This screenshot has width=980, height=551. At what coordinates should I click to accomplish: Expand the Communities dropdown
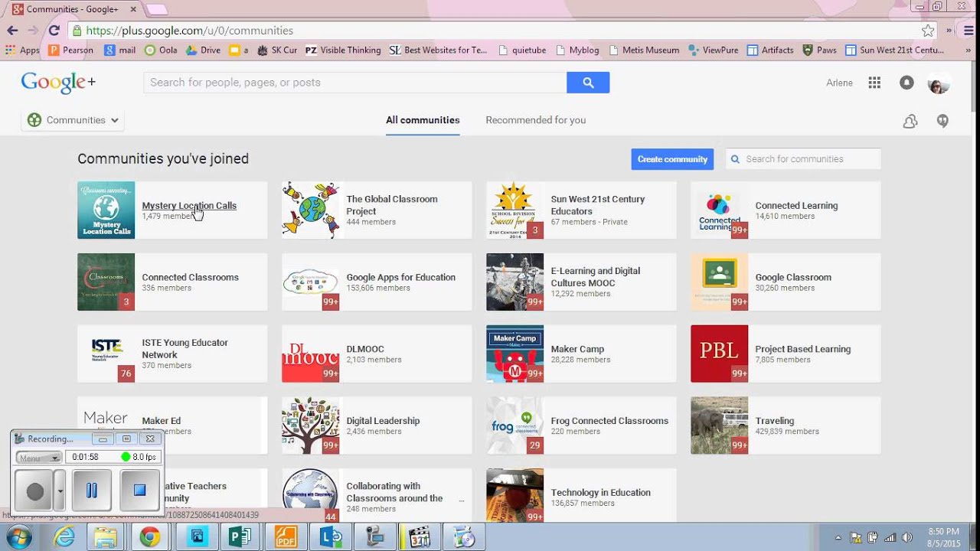click(x=73, y=120)
